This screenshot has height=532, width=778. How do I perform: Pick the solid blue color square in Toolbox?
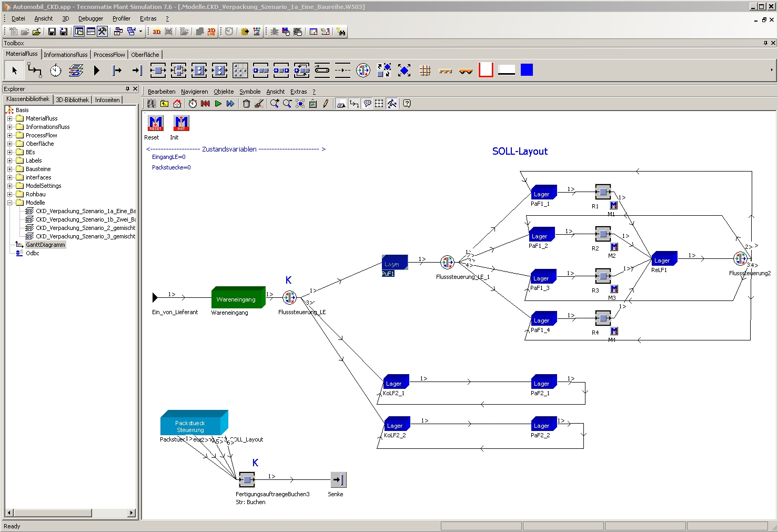527,70
